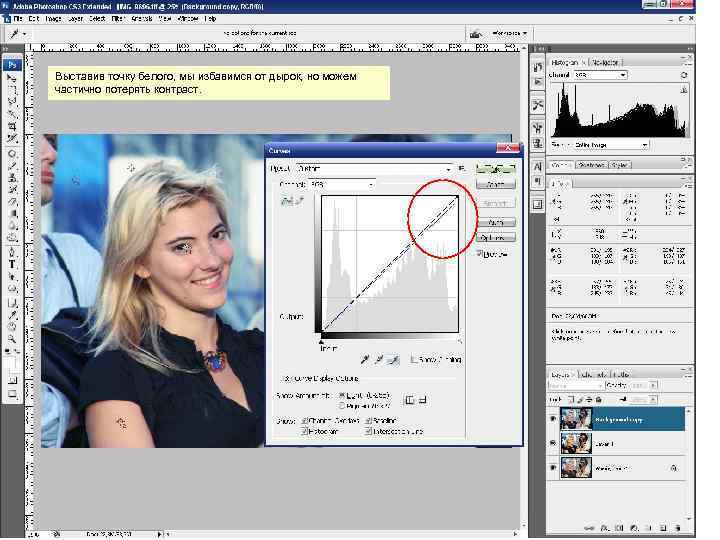This screenshot has width=720, height=540.
Task: Toggle the Baseline checkbox
Action: click(368, 421)
